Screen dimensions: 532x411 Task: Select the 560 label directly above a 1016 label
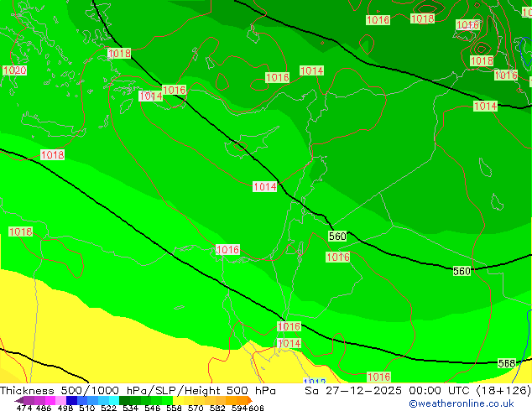337,236
